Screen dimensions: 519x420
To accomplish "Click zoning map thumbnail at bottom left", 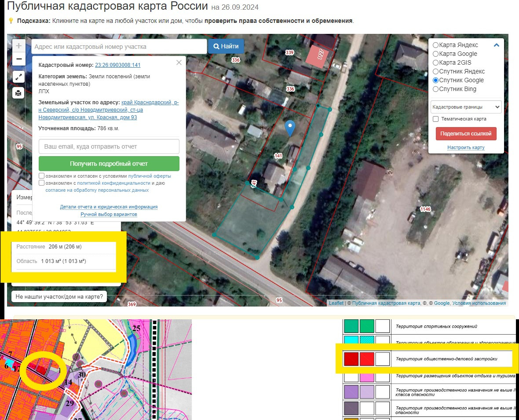I will pyautogui.click(x=96, y=370).
